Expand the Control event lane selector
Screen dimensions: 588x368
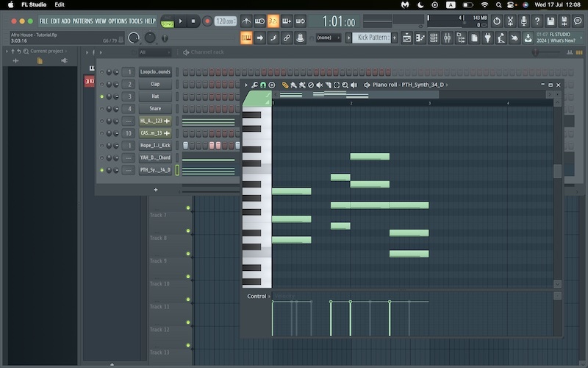click(257, 297)
